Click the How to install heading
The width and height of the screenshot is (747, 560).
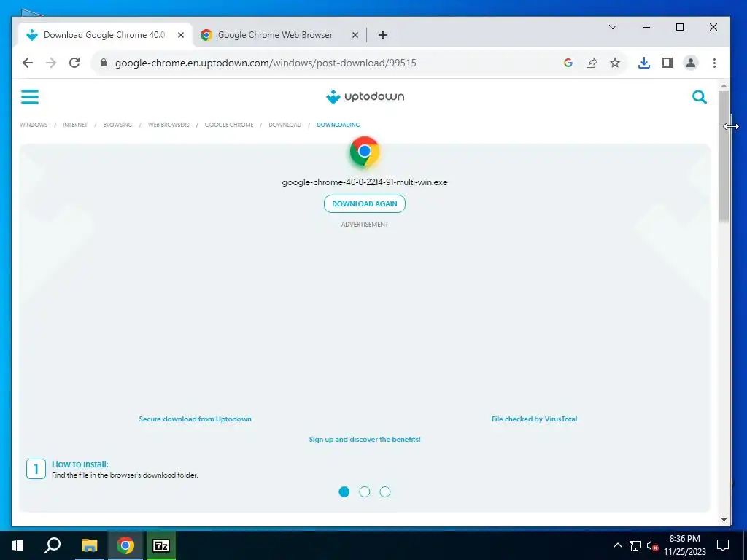[x=80, y=464]
